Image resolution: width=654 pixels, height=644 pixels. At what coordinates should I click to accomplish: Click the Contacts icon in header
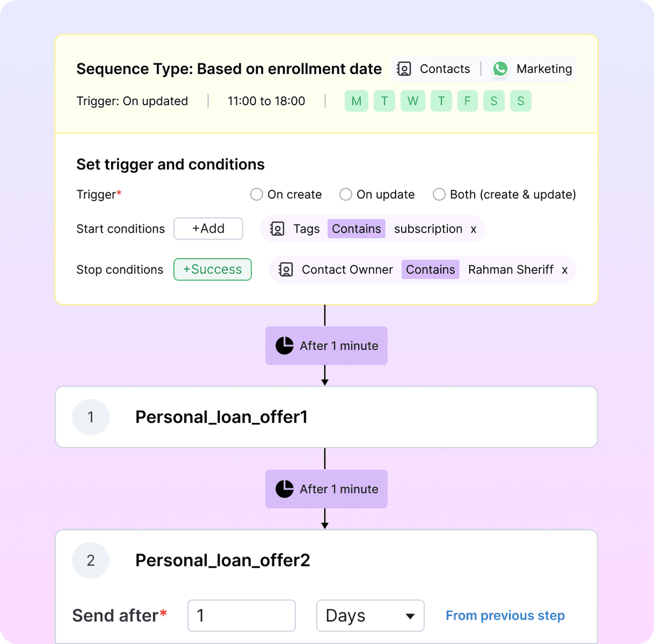(x=404, y=69)
